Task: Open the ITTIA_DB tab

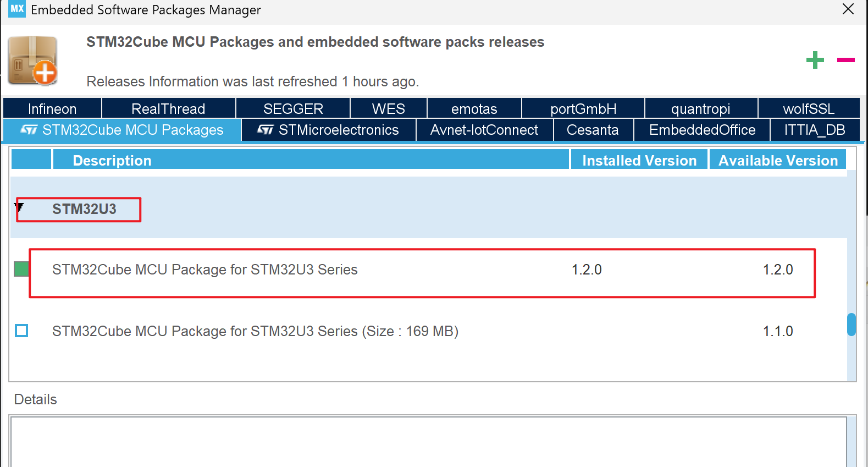Action: (815, 130)
